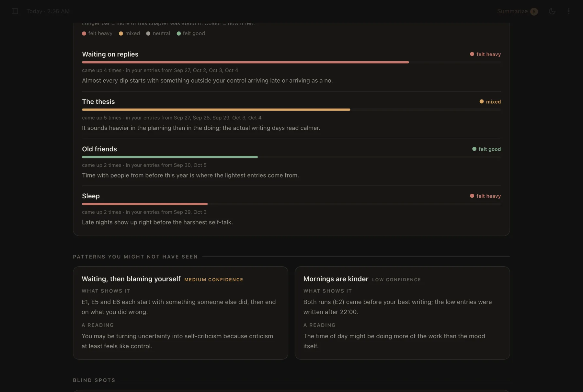Click the mixed legend dot
The width and height of the screenshot is (583, 392).
click(x=121, y=33)
